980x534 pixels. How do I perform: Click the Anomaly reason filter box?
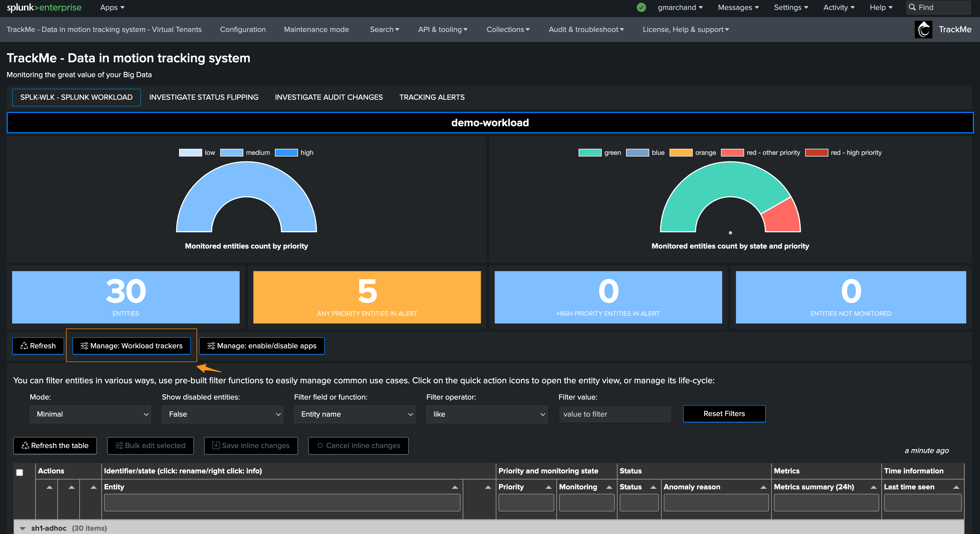coord(716,502)
